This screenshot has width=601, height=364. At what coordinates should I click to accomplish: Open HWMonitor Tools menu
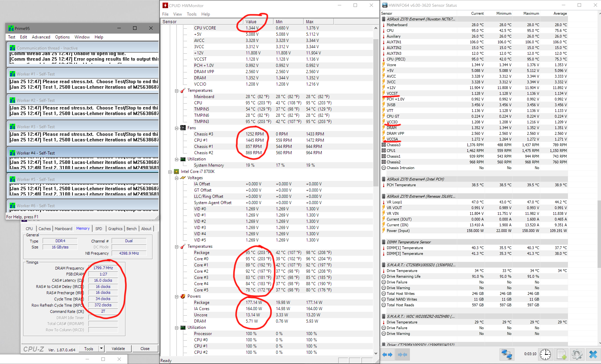point(191,14)
